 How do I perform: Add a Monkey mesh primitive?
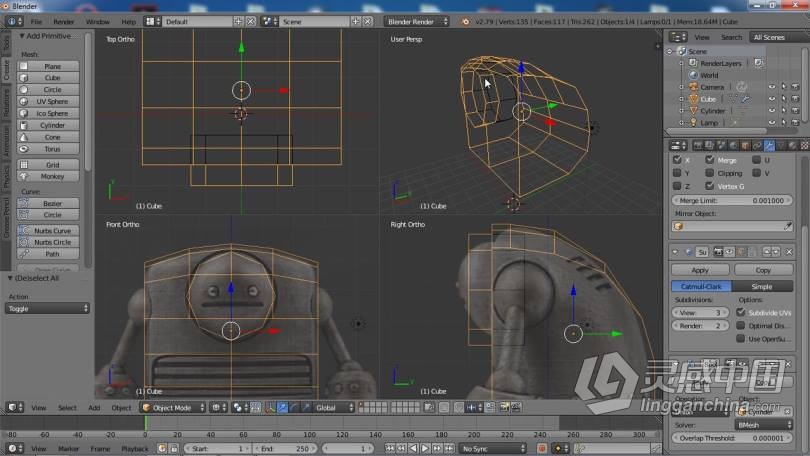(48, 176)
